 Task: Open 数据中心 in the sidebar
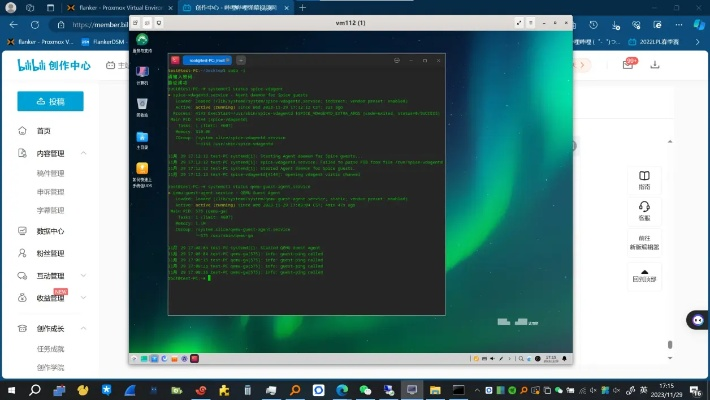point(50,230)
